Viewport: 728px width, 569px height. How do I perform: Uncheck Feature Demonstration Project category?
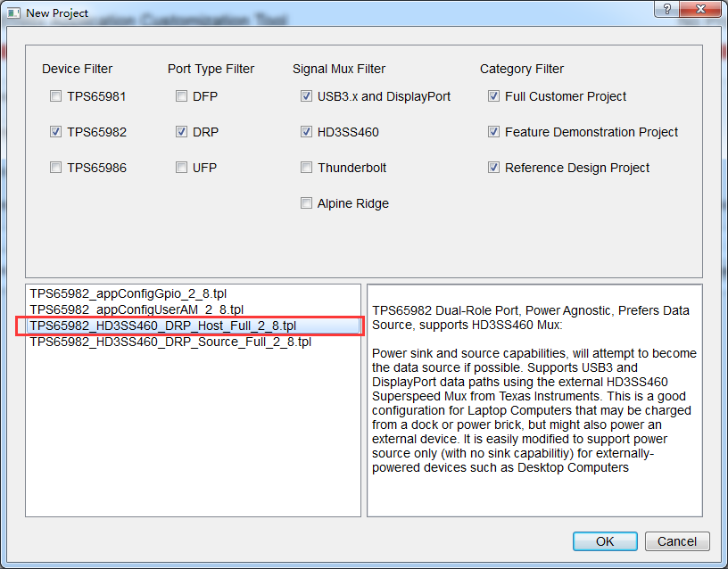[493, 132]
